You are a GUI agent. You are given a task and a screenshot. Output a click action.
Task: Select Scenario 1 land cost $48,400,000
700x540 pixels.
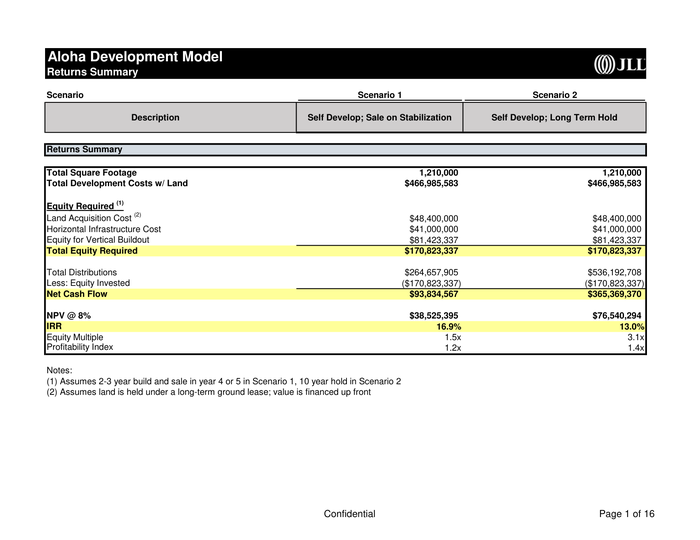click(433, 219)
